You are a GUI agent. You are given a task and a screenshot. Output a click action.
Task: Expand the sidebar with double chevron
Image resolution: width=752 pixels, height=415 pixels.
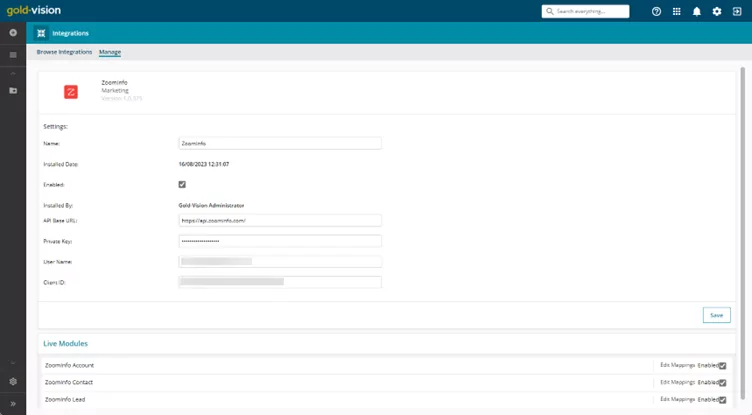coord(13,404)
